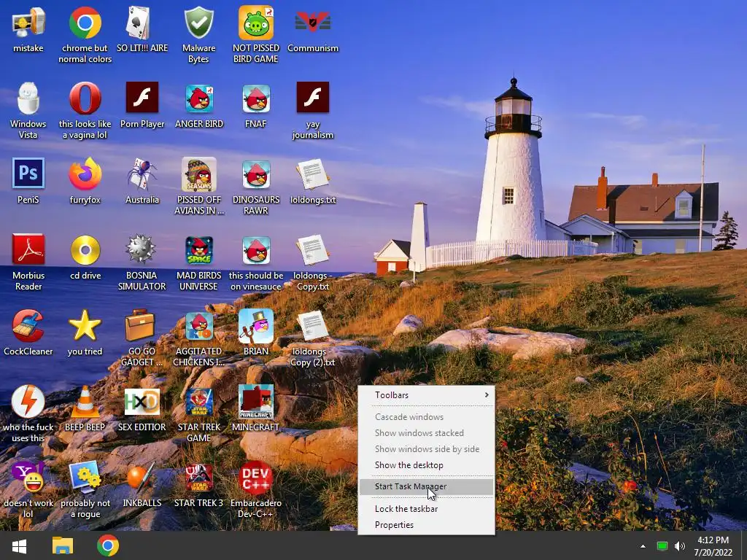The width and height of the screenshot is (747, 560).
Task: Click the 'probably not a rogue' gears icon
Action: click(x=85, y=477)
